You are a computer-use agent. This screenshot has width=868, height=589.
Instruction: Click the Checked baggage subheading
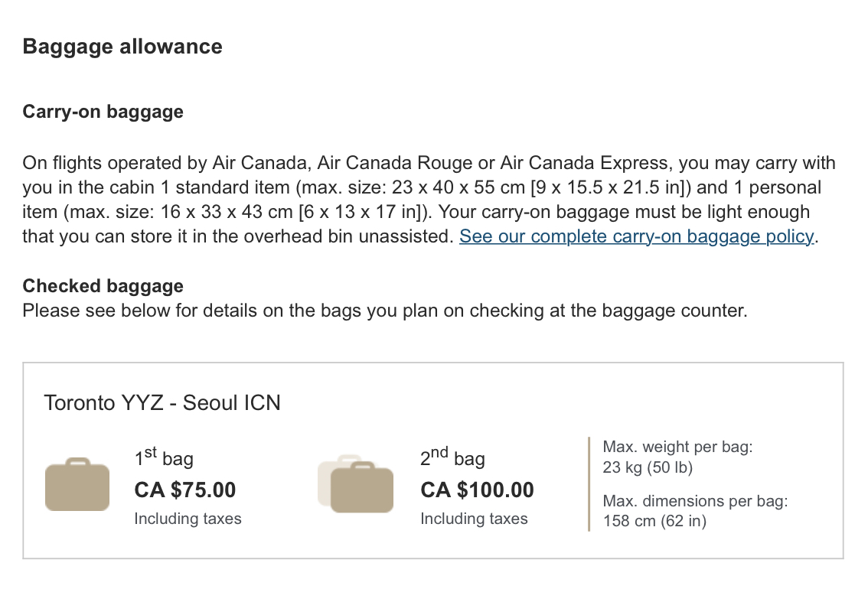pyautogui.click(x=103, y=286)
